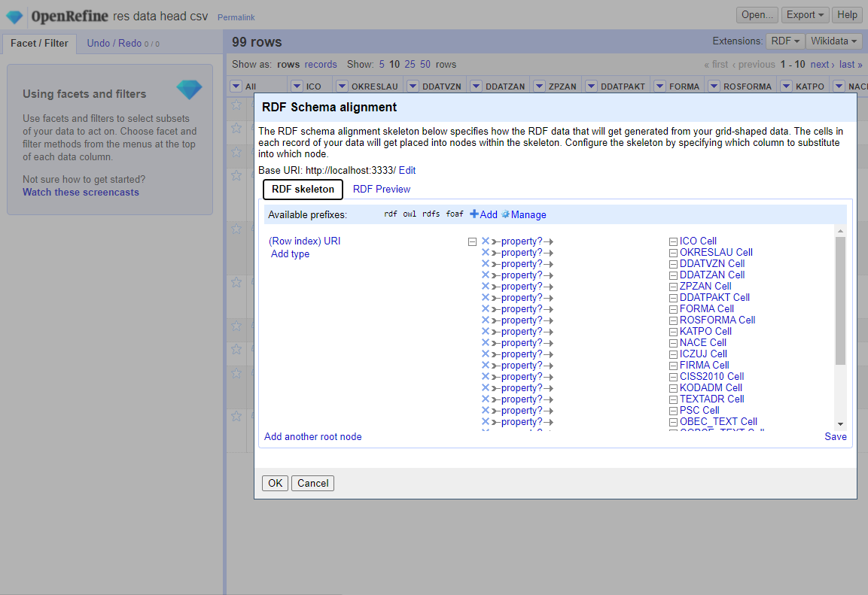Remove the property link for OBEC_TEXT Cell
868x595 pixels.
pyautogui.click(x=486, y=421)
